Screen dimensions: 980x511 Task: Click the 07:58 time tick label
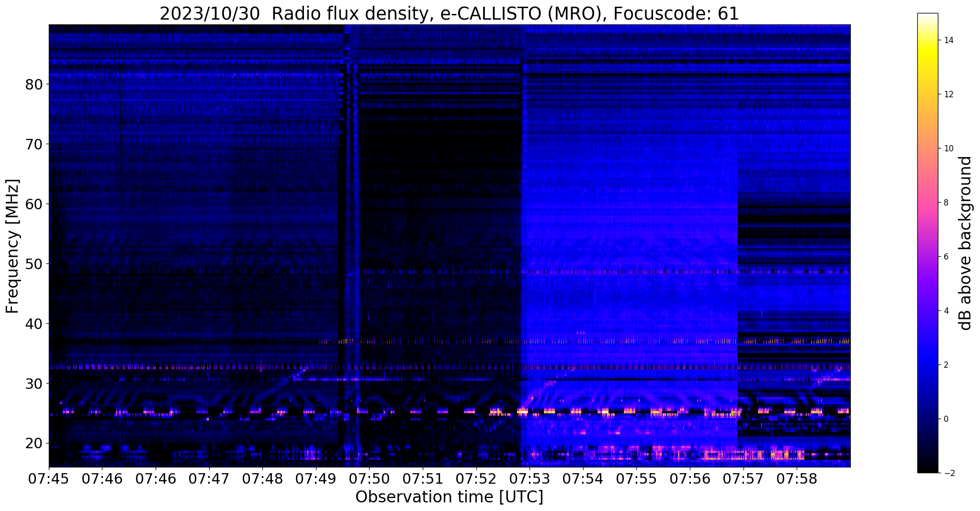point(797,479)
